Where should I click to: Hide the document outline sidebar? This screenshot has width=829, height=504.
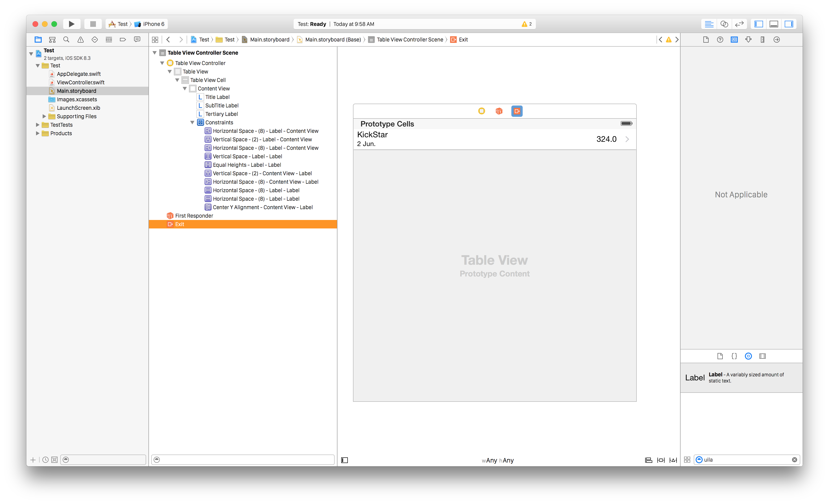tap(345, 460)
